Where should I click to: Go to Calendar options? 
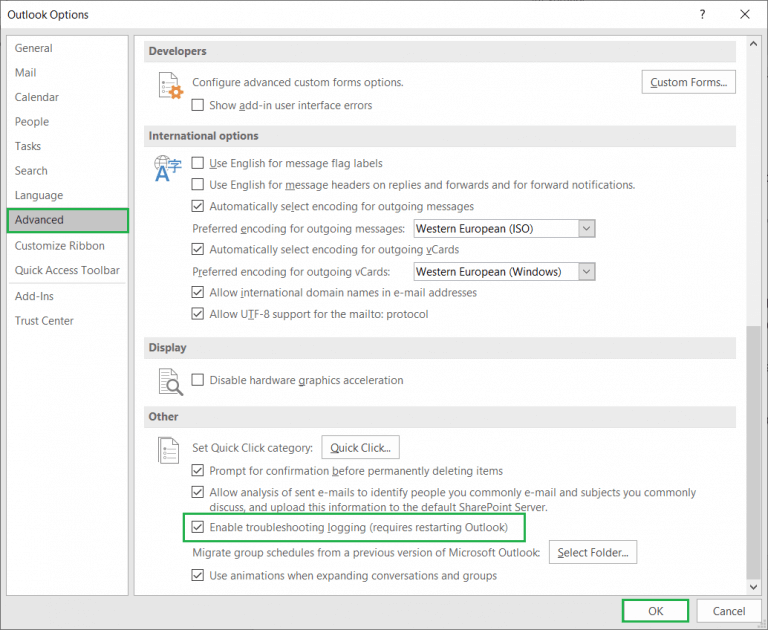[68, 97]
